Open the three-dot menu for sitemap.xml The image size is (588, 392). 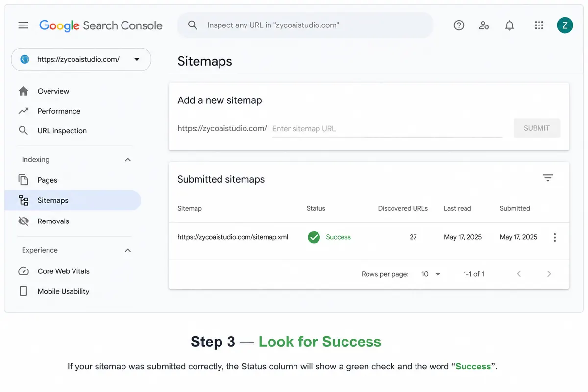tap(555, 237)
